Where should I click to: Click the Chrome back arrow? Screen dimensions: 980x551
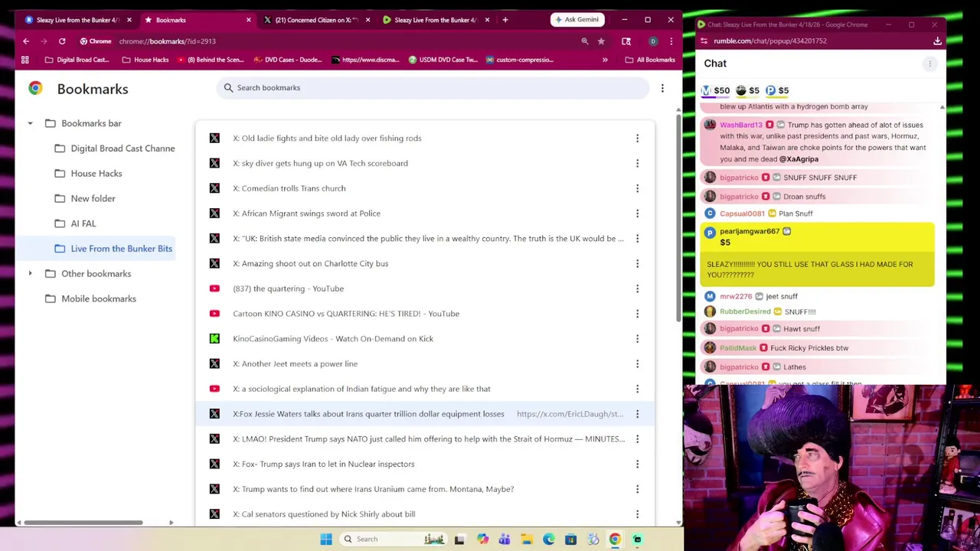[26, 41]
